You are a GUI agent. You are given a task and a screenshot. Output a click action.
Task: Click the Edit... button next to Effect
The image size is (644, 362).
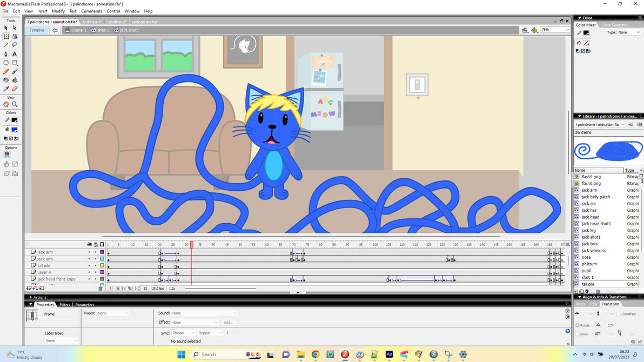228,322
